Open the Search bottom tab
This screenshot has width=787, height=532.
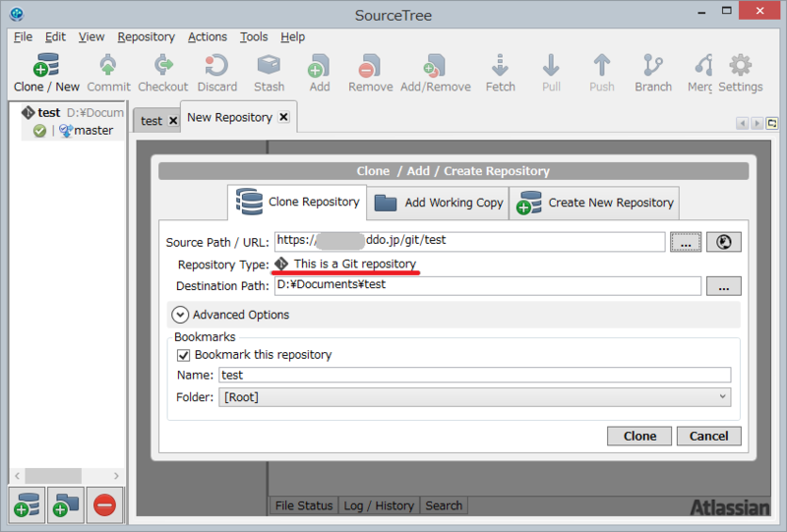pyautogui.click(x=444, y=505)
